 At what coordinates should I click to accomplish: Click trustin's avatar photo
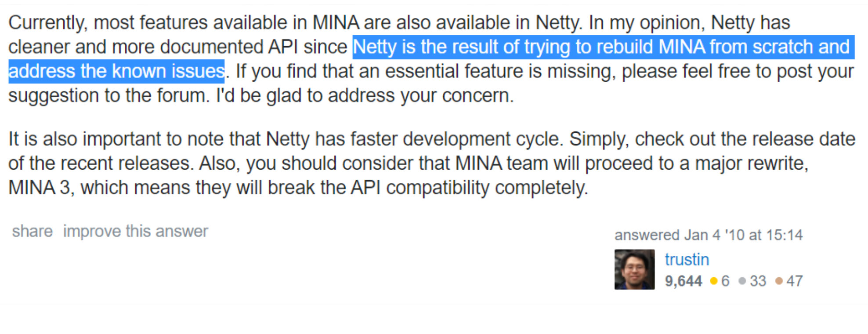[x=634, y=269]
